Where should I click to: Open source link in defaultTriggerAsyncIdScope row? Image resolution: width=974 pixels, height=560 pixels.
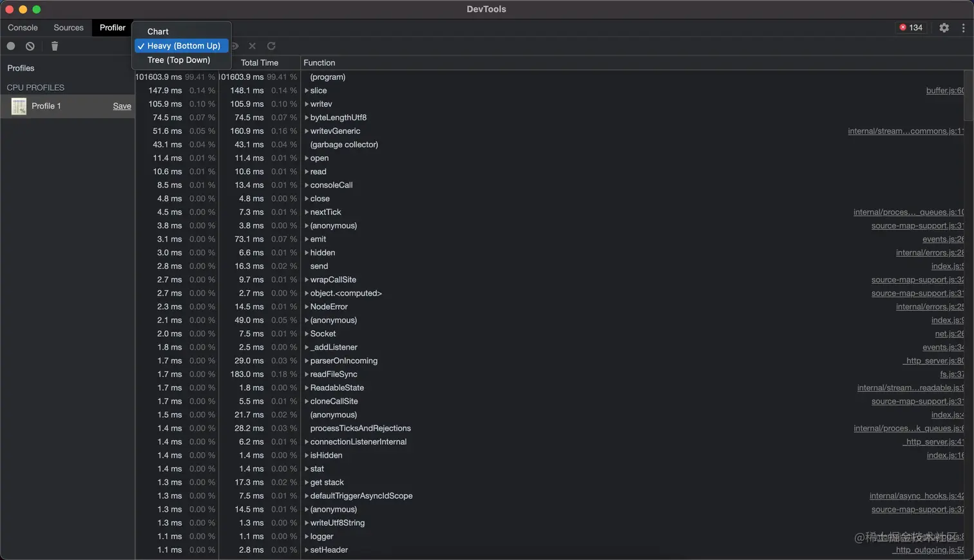tap(917, 496)
